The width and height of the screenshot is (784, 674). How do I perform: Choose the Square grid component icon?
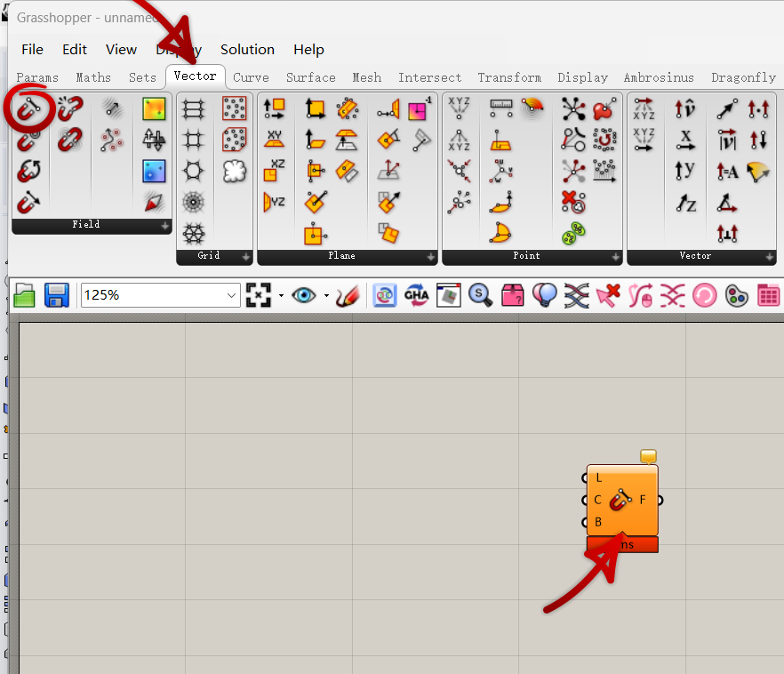pos(194,140)
